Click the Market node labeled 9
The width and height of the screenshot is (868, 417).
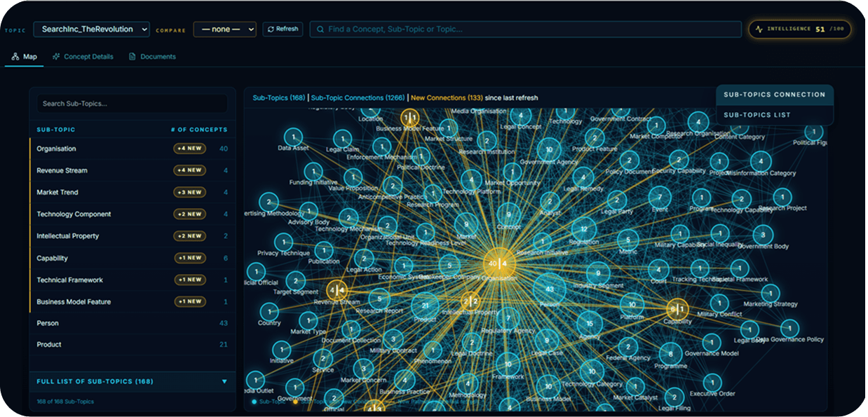pyautogui.click(x=466, y=224)
